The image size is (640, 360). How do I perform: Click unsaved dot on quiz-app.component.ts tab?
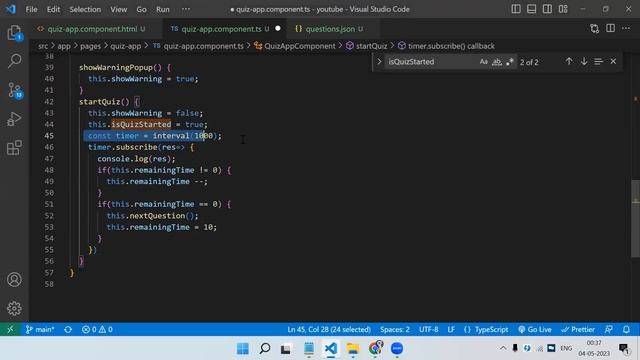click(278, 29)
